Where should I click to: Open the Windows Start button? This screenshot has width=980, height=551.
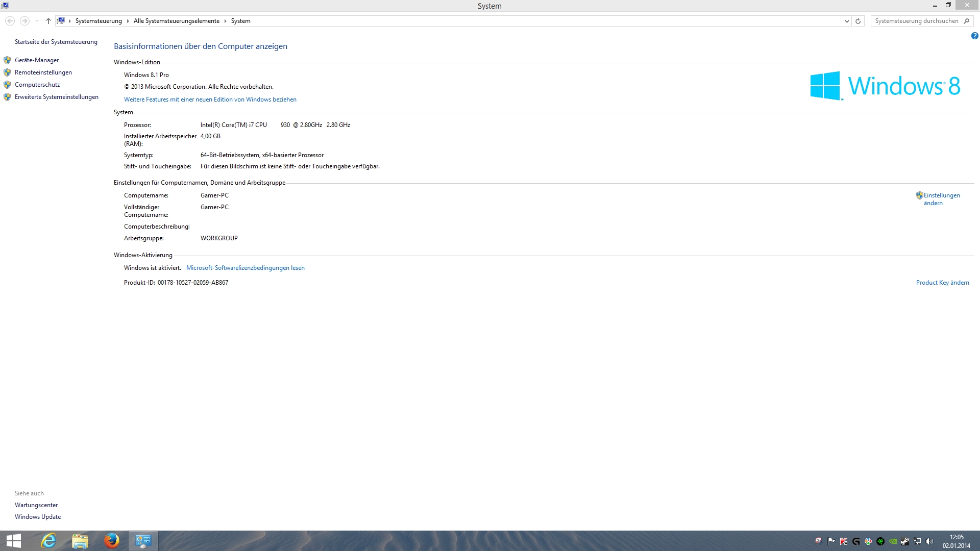[x=14, y=541]
